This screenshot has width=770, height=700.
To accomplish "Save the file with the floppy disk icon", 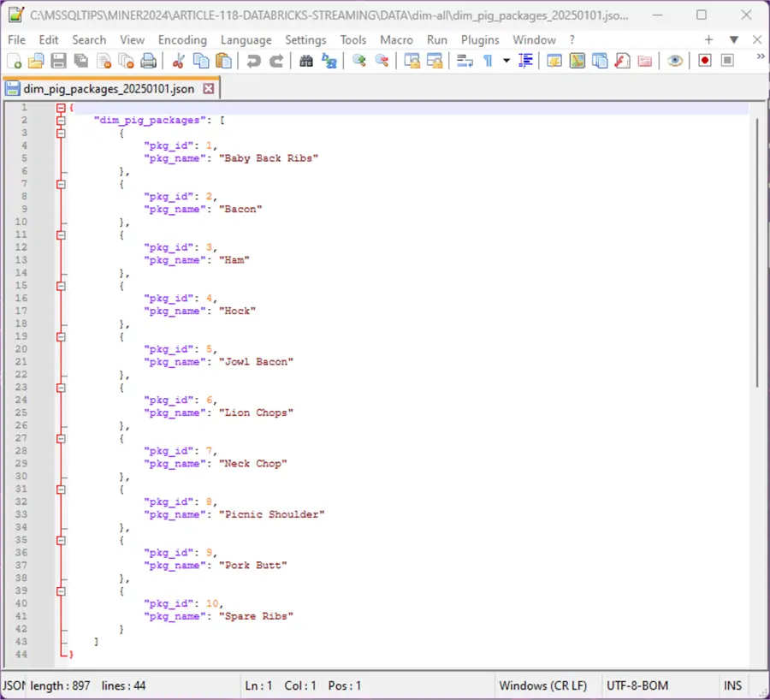I will 58,61.
